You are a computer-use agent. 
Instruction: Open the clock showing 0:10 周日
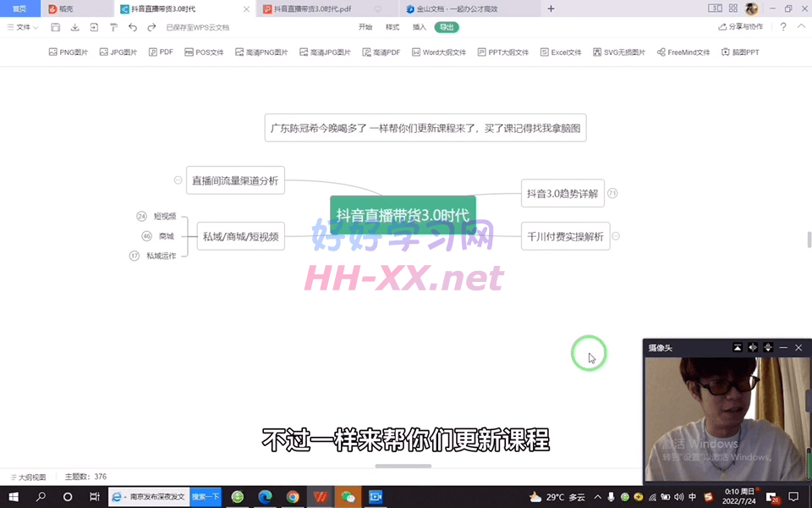click(x=739, y=497)
